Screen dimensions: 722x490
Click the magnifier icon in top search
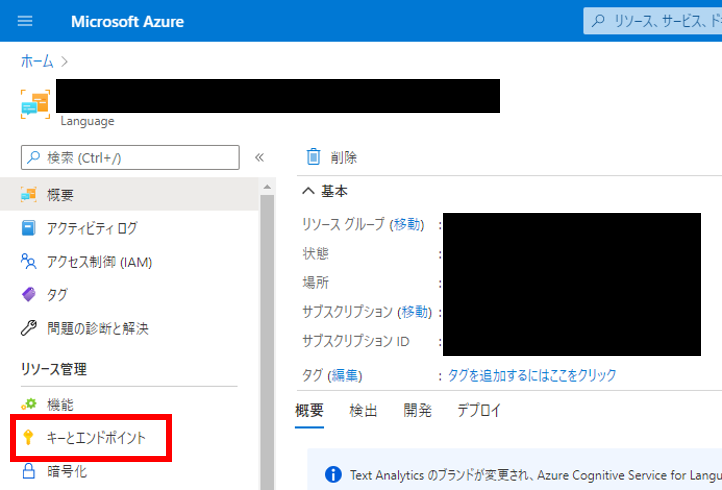[x=598, y=21]
